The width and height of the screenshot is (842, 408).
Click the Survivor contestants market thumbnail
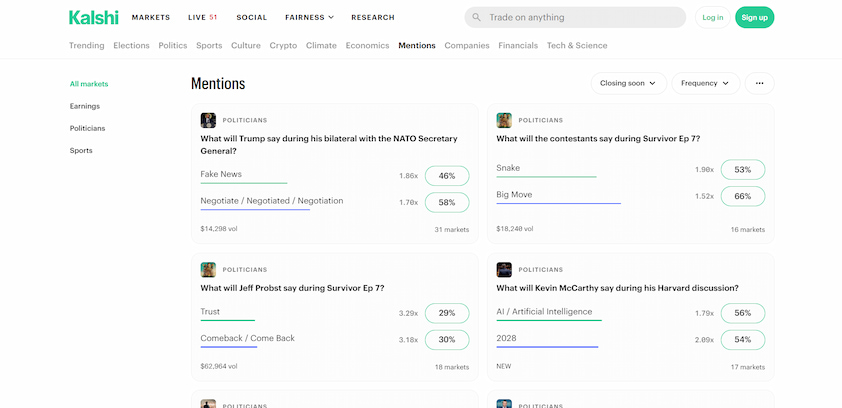coord(504,120)
